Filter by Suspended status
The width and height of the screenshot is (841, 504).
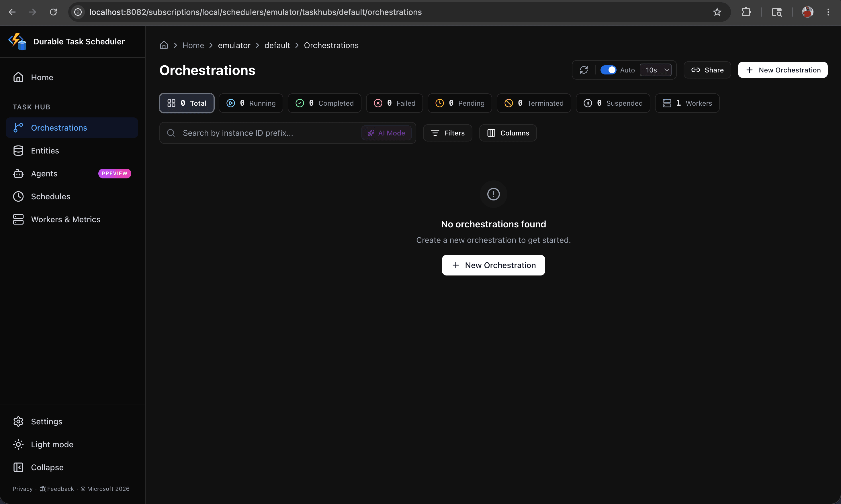pos(613,103)
